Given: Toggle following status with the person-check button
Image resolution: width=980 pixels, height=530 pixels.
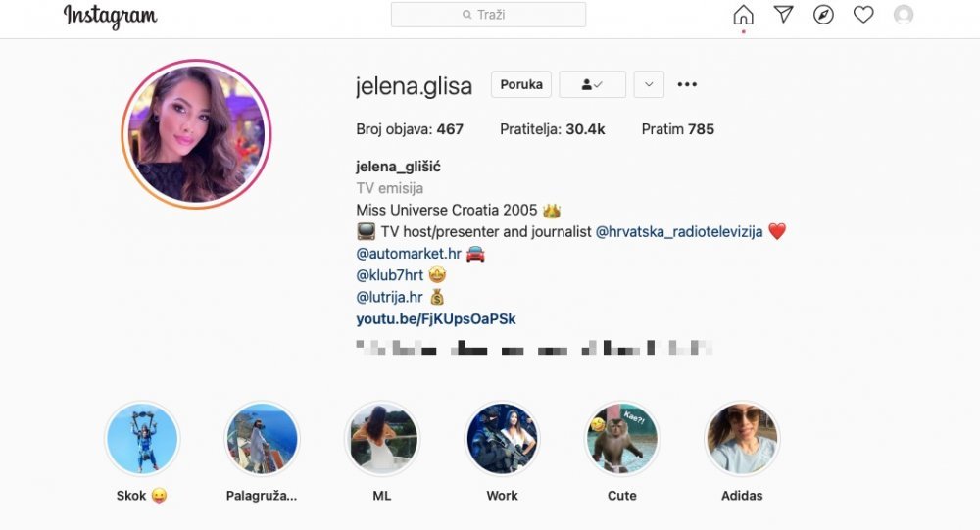Looking at the screenshot, I should click(592, 84).
